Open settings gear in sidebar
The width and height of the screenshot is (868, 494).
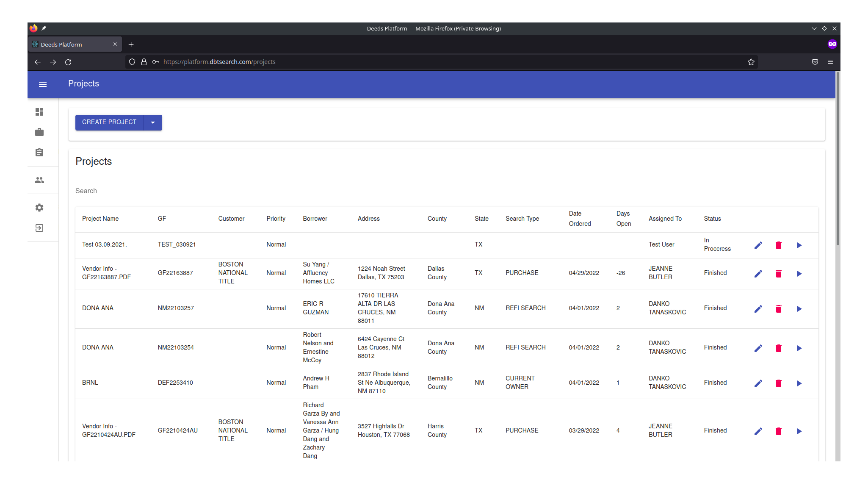coord(39,208)
